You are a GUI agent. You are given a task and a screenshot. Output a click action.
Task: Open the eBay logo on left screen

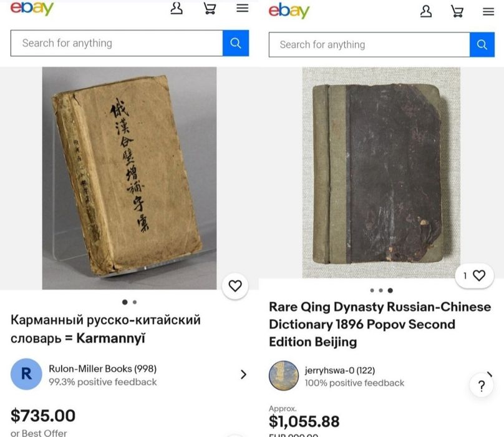pos(32,8)
